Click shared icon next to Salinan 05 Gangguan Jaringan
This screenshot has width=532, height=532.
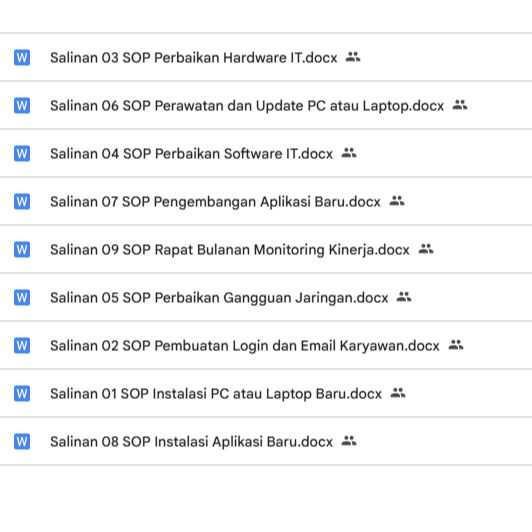[404, 297]
